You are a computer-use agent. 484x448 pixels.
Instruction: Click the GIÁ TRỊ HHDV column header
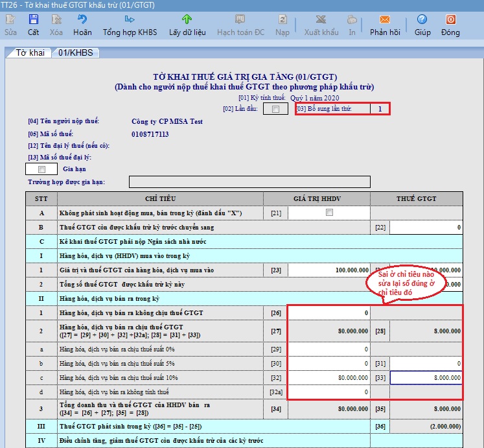point(317,198)
